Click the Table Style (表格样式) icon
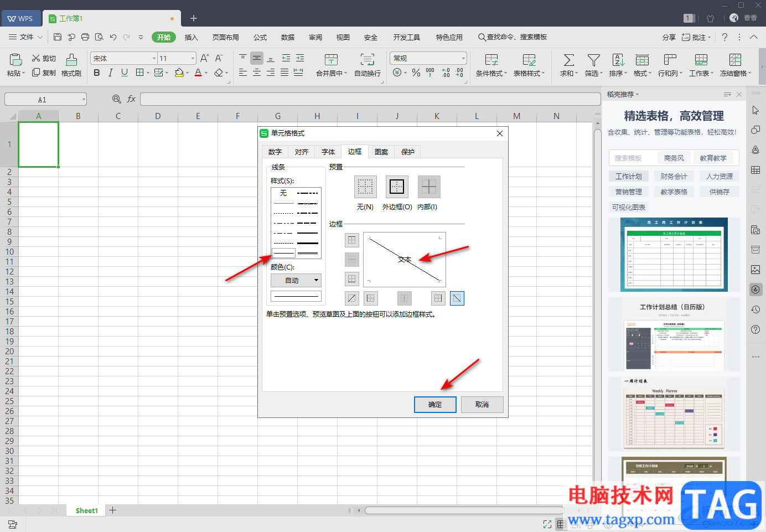Image resolution: width=766 pixels, height=532 pixels. click(x=529, y=60)
